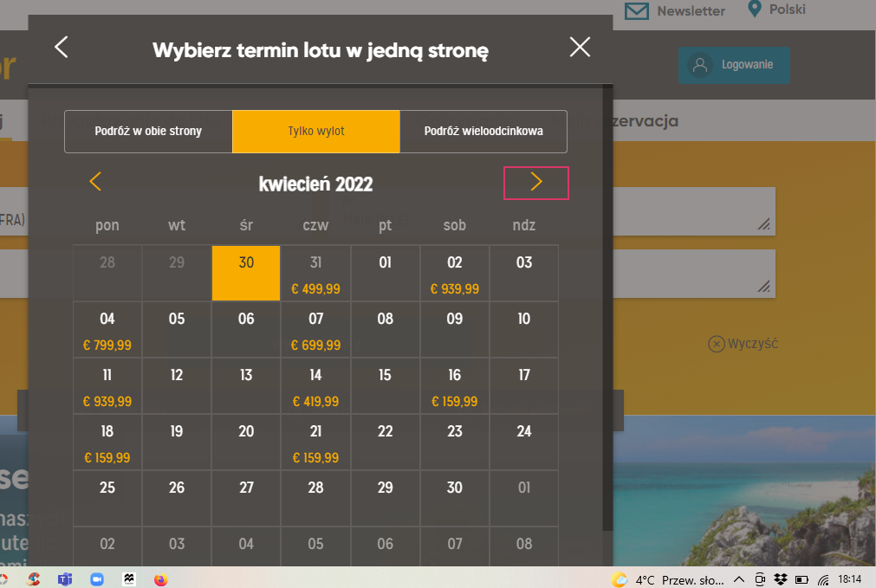876x588 pixels.
Task: Choose April 03 in the calendar
Action: pos(524,273)
